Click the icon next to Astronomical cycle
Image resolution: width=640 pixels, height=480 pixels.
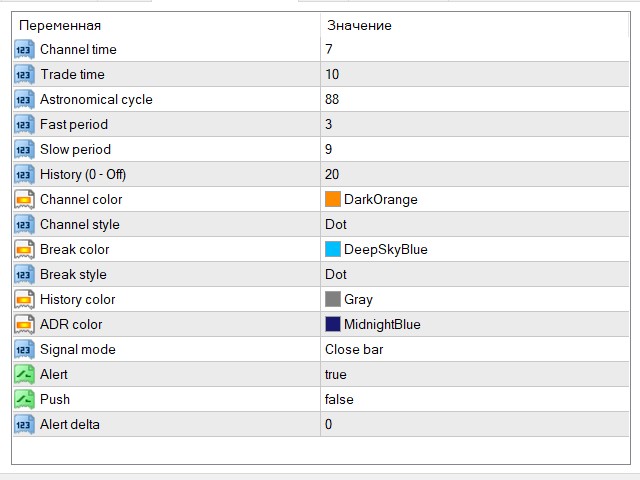pyautogui.click(x=24, y=99)
